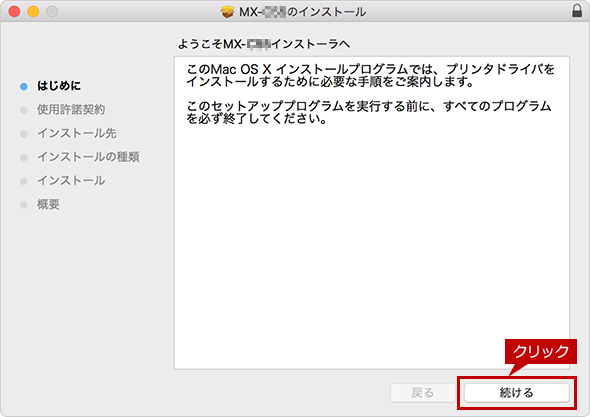
Task: Click the greyed-out 戻る back button
Action: click(x=423, y=393)
